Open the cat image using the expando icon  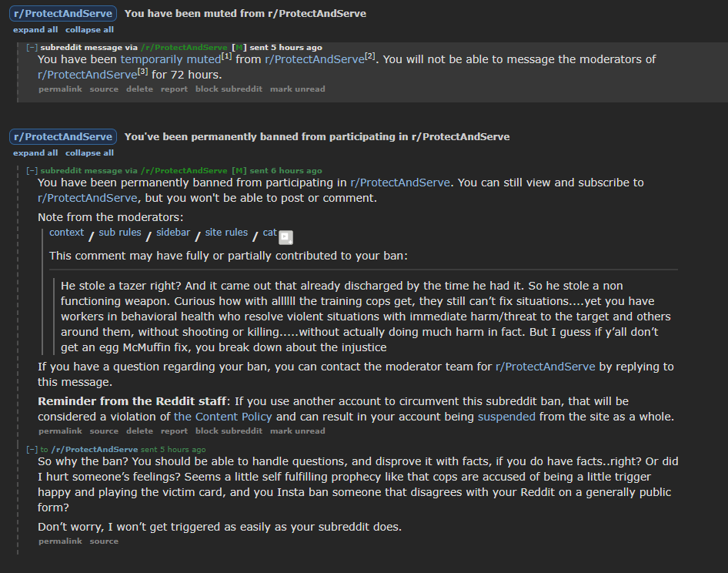pos(285,237)
